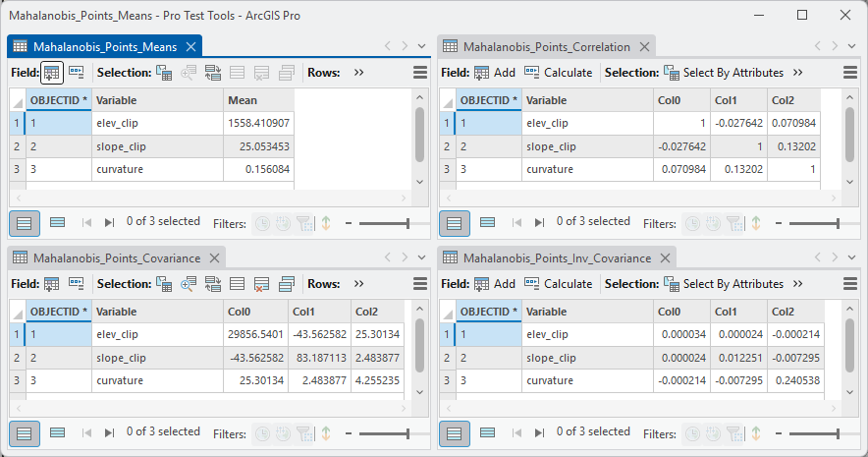The image size is (868, 457).
Task: Toggle extent filter funnel in Correlation table
Action: [734, 223]
